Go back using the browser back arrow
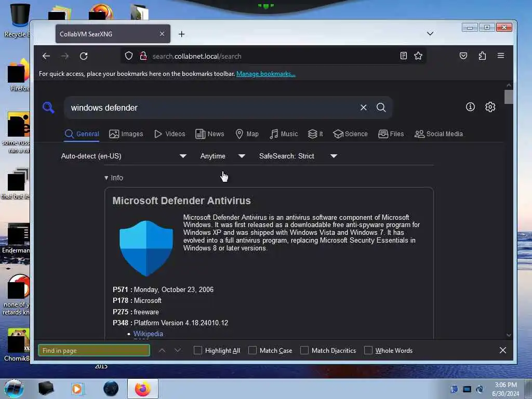Screen dimensions: 532x399 point(46,56)
